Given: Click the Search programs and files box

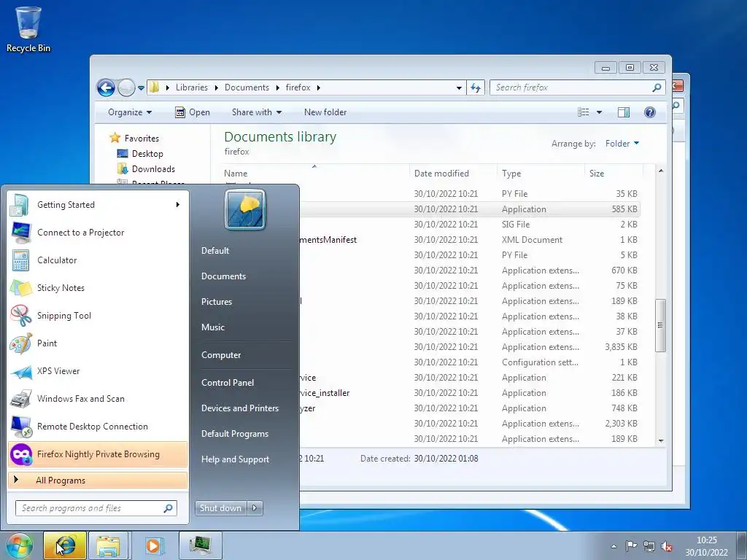Looking at the screenshot, I should point(96,508).
